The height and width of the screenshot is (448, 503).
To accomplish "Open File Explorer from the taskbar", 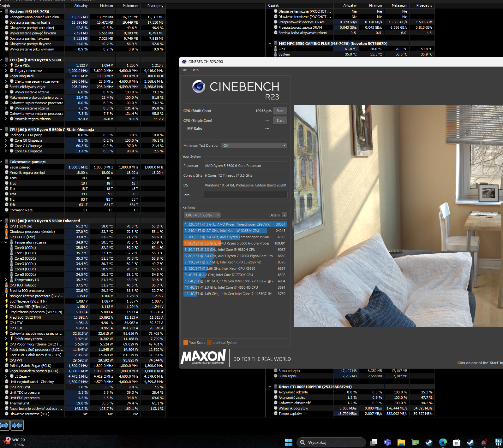I will click(x=401, y=442).
